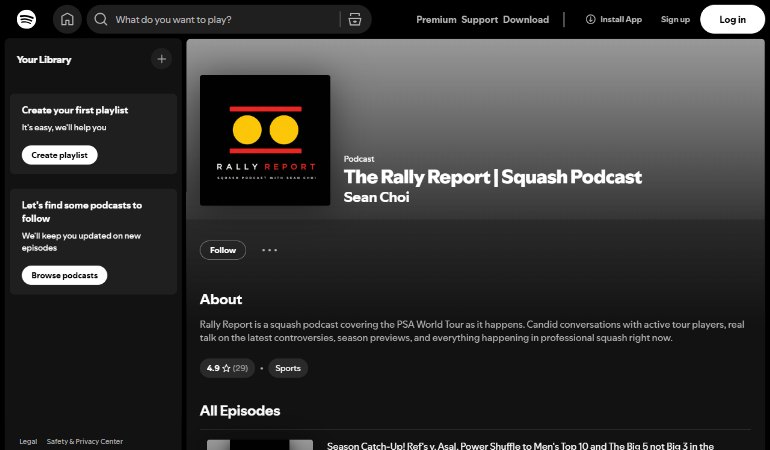Click the podcast title 'The Rally Report | Squash Podcast'
This screenshot has width=770, height=450.
click(x=493, y=177)
